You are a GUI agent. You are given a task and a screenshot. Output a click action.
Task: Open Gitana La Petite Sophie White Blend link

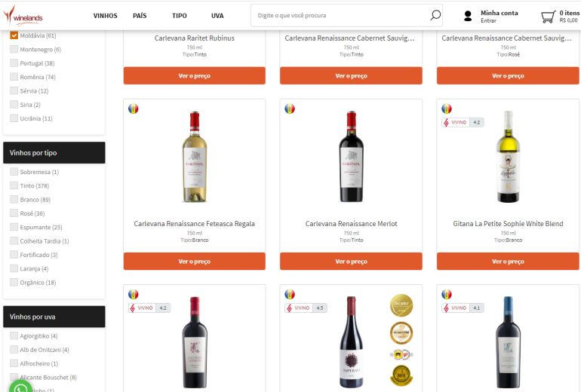click(508, 224)
